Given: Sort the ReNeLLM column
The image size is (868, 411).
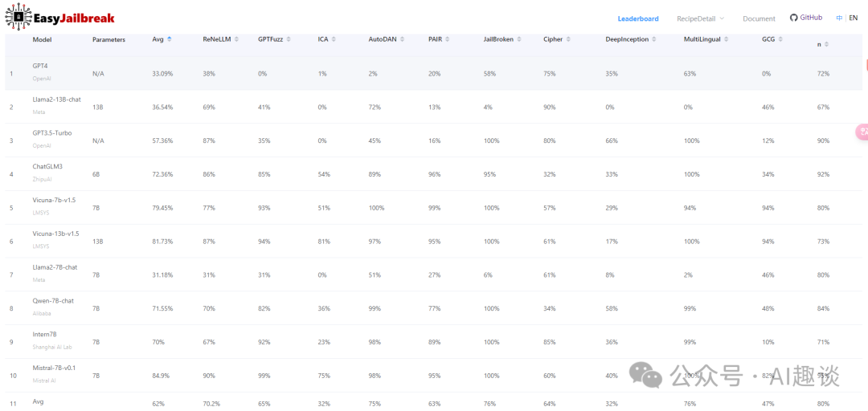Looking at the screenshot, I should pyautogui.click(x=236, y=39).
